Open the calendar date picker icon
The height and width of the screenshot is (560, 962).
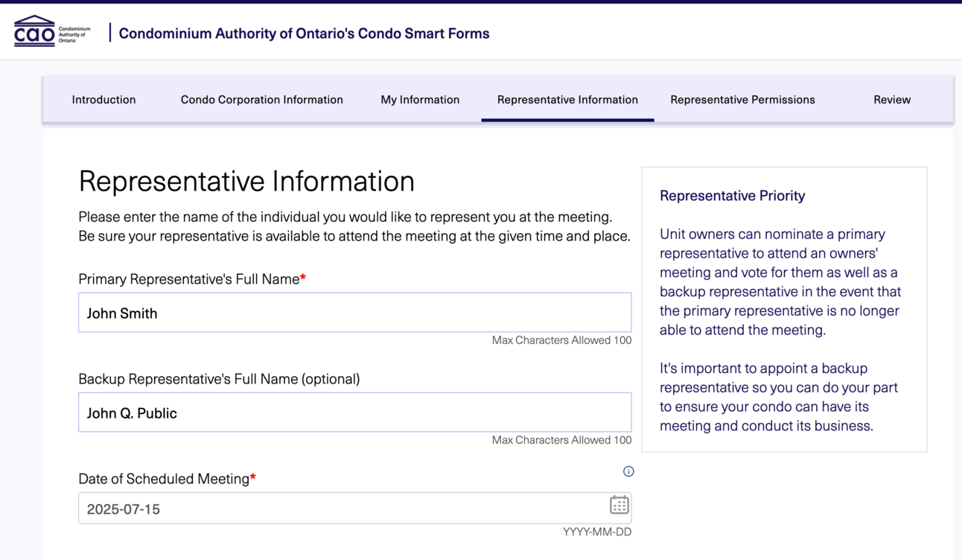pyautogui.click(x=619, y=505)
